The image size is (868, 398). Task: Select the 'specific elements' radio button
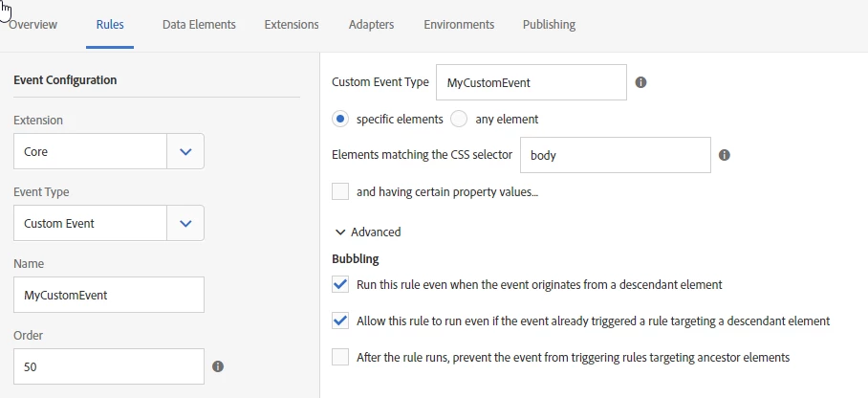tap(340, 120)
